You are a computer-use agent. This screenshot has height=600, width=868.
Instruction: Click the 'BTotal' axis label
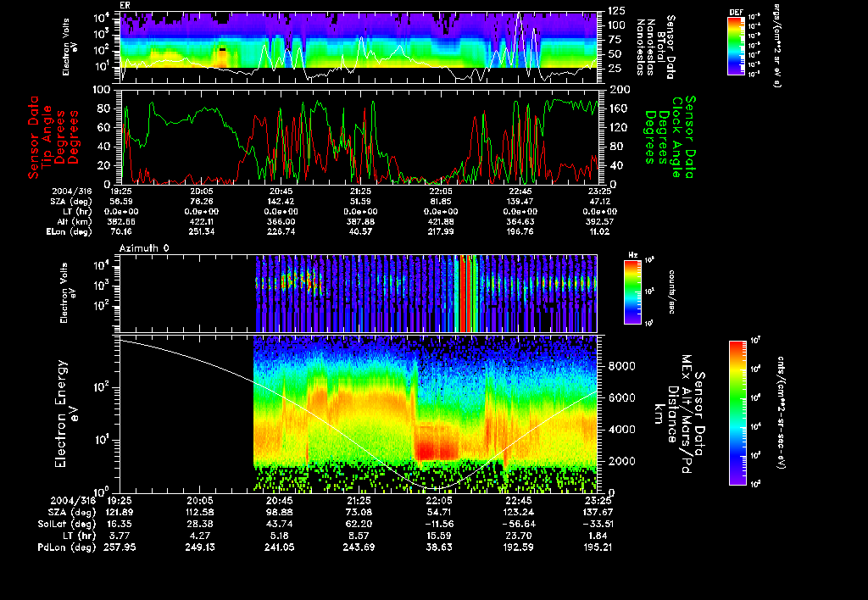661,47
